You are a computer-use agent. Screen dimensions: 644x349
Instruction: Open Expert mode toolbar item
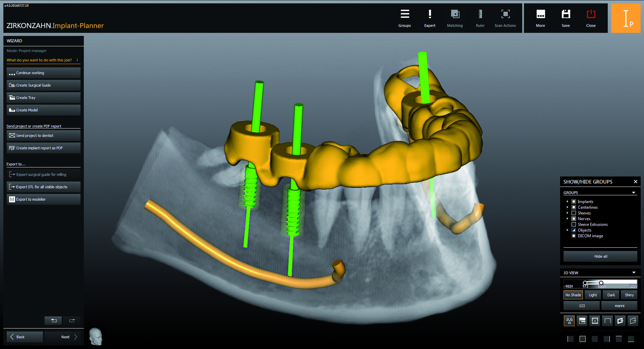coord(430,18)
